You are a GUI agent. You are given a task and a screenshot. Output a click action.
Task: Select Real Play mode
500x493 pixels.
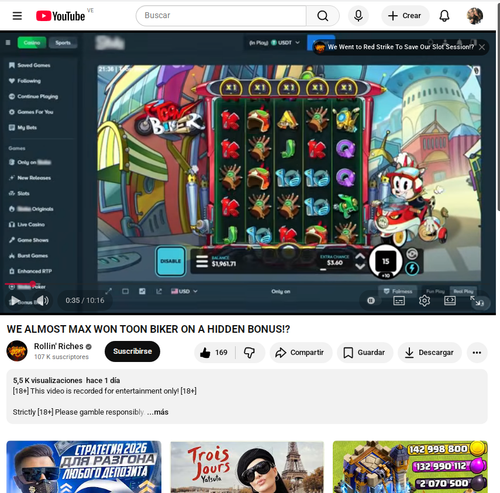(x=463, y=291)
